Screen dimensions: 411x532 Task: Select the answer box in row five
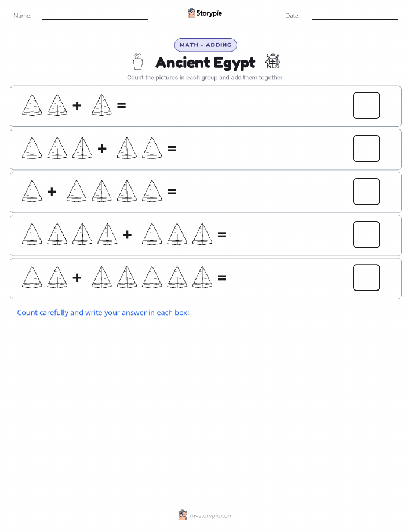[x=366, y=277]
